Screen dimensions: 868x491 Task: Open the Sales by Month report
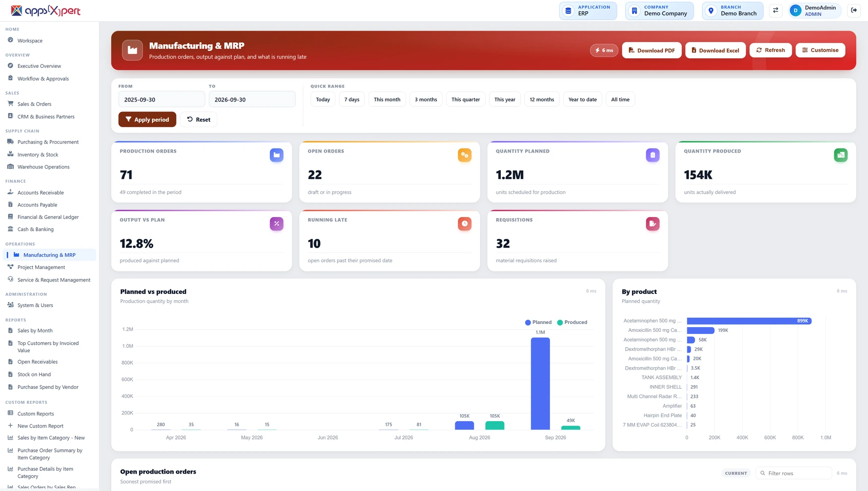(35, 330)
